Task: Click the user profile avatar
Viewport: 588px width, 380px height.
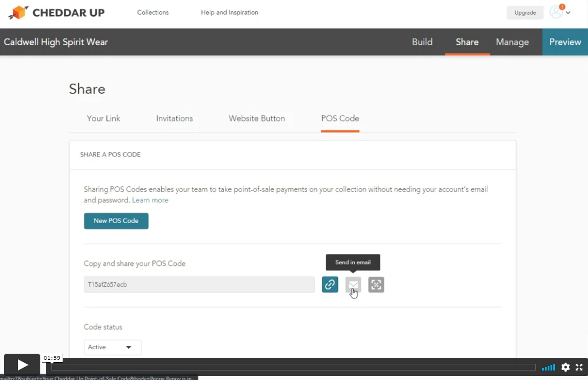Action: tap(556, 12)
